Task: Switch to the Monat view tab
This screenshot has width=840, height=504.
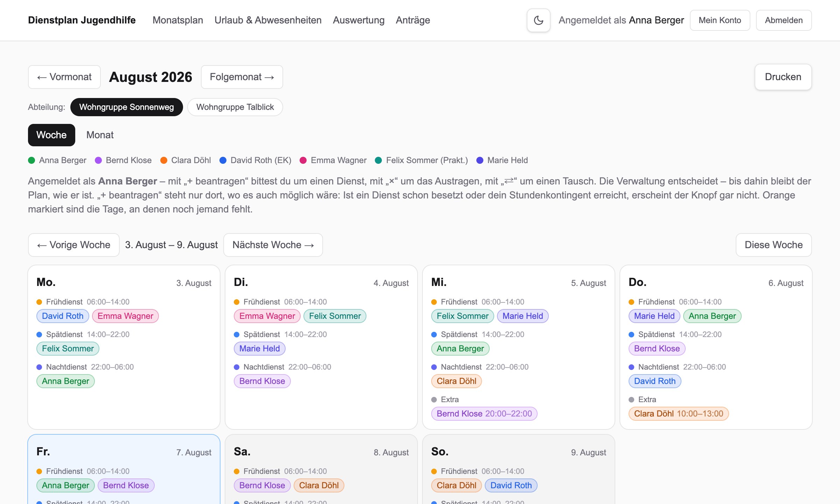Action: click(100, 135)
